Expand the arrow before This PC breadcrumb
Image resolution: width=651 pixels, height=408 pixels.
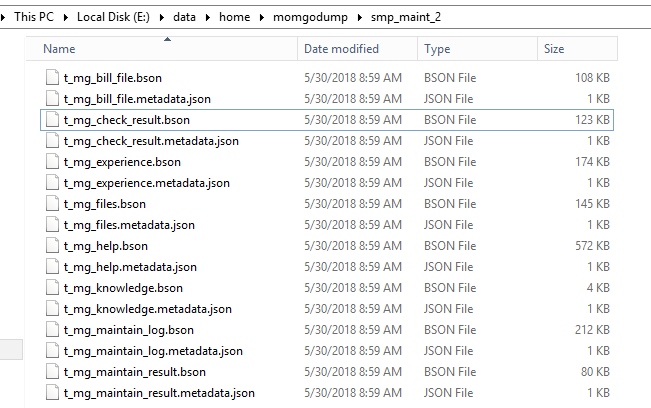click(x=3, y=17)
